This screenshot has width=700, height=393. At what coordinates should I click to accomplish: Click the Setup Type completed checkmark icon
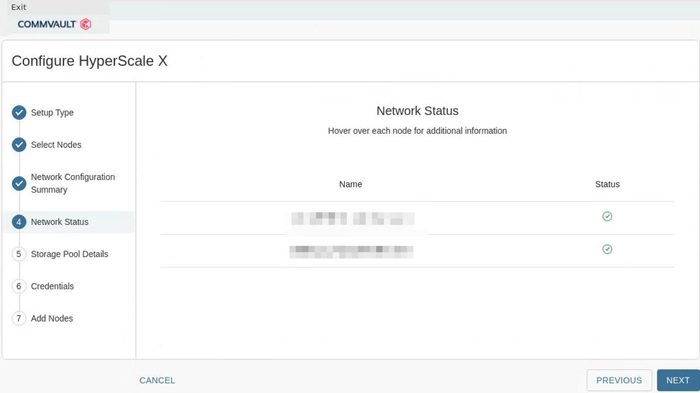(x=19, y=113)
